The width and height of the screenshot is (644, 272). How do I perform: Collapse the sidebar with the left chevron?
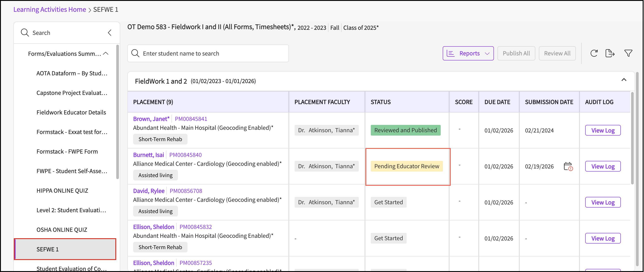click(x=110, y=33)
